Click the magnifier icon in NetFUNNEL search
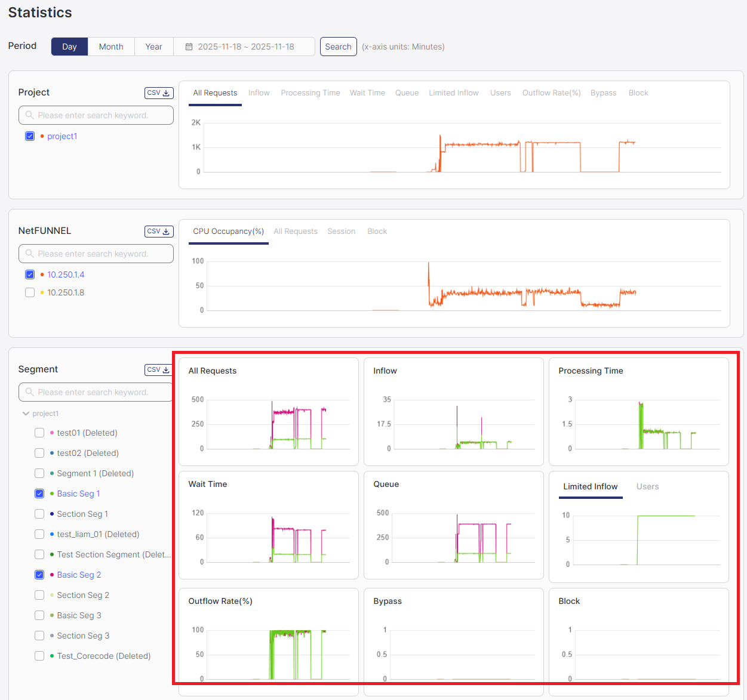 coord(29,254)
